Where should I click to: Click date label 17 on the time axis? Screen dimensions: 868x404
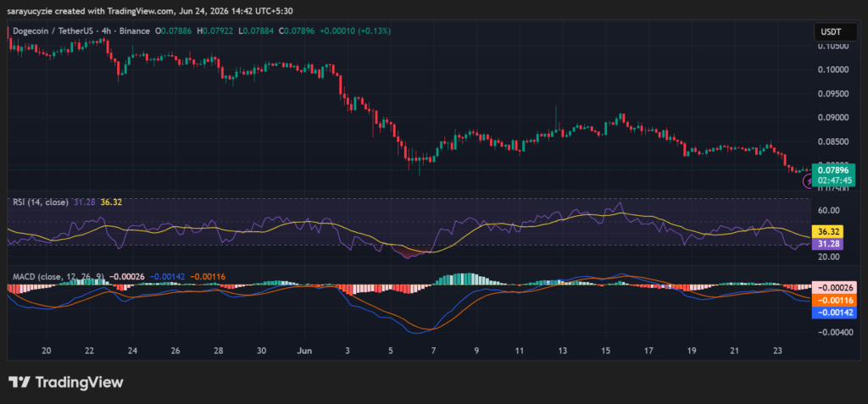(648, 351)
